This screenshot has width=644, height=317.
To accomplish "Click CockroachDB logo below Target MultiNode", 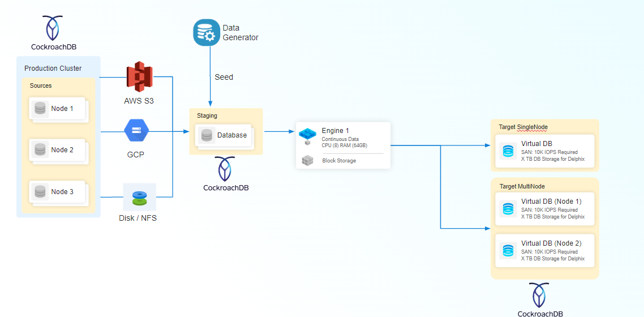I will pos(540,295).
